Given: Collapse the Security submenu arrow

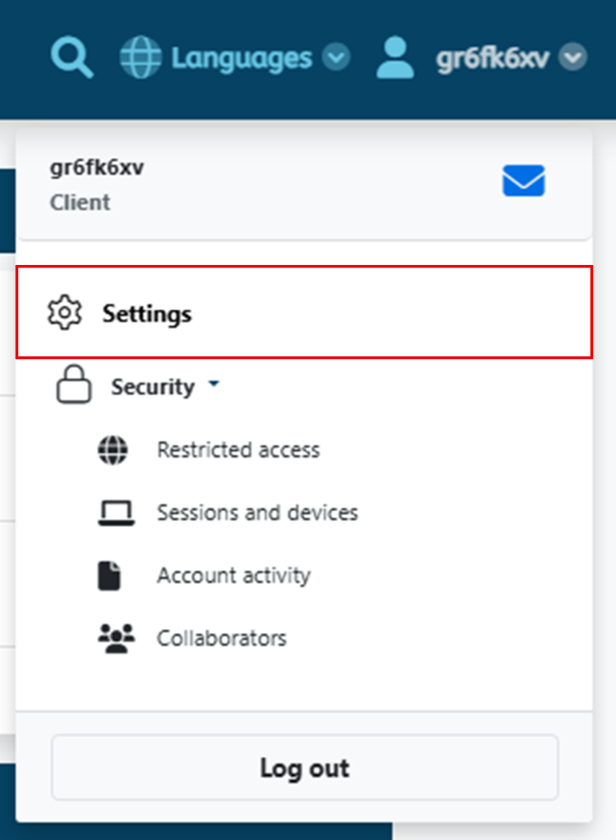Looking at the screenshot, I should pos(214,384).
